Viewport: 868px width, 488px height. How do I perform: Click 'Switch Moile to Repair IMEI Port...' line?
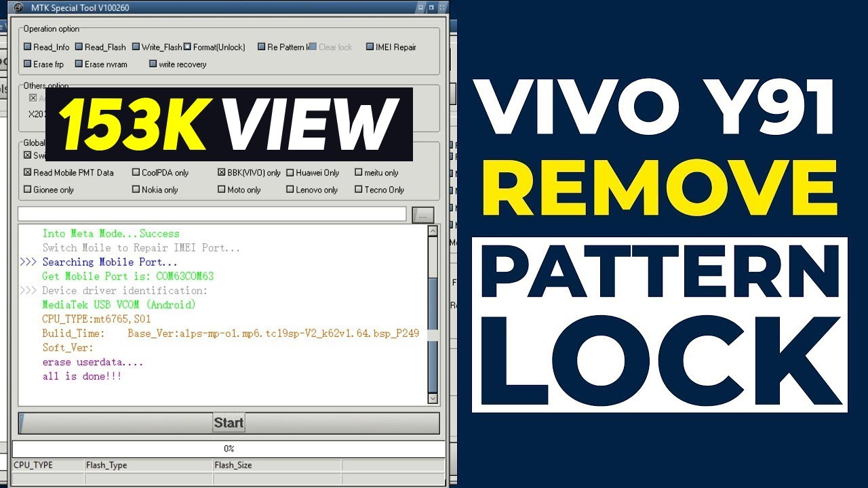[141, 248]
